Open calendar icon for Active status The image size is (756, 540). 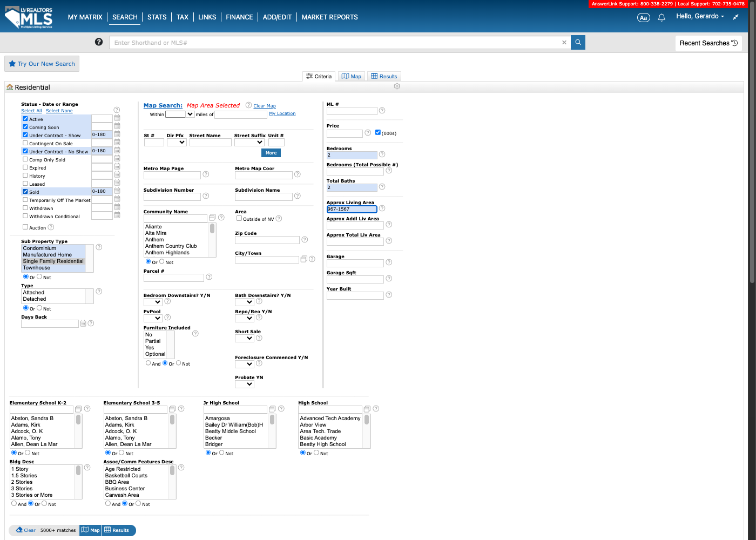117,118
